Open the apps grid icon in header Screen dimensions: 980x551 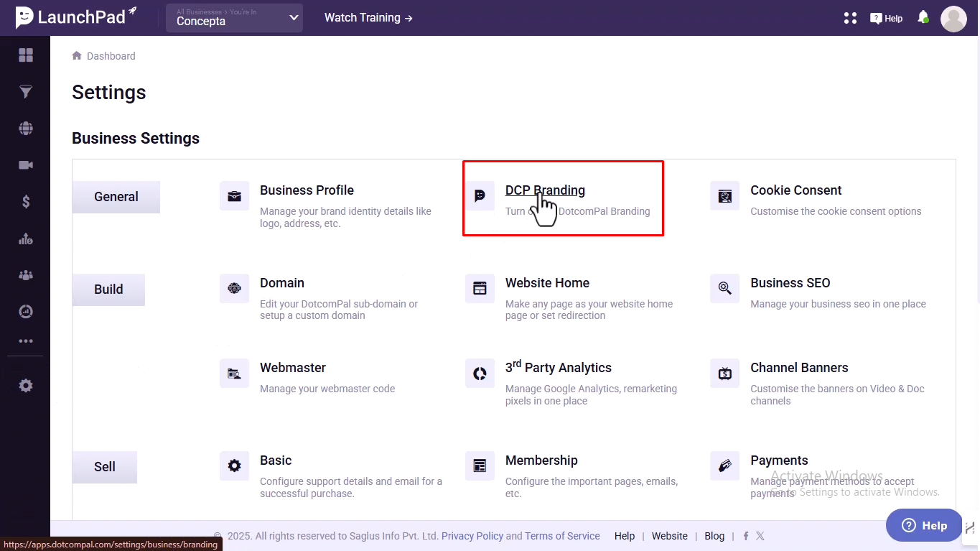(x=850, y=18)
